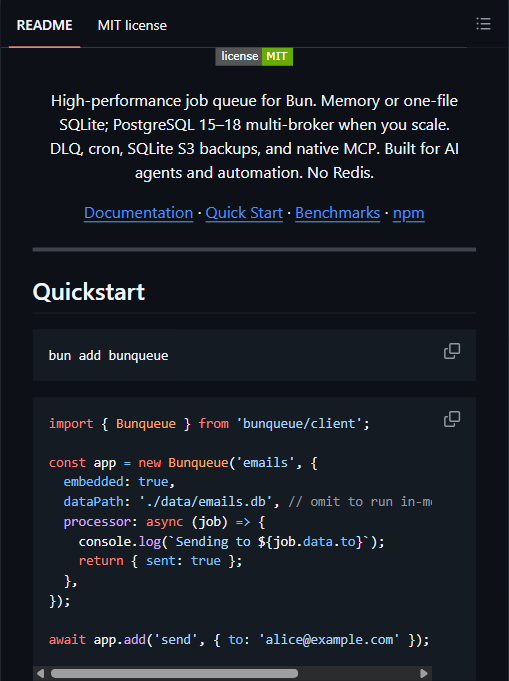Screen dimensions: 509x681
Task: Open the Documentation link
Action: [x=139, y=213]
